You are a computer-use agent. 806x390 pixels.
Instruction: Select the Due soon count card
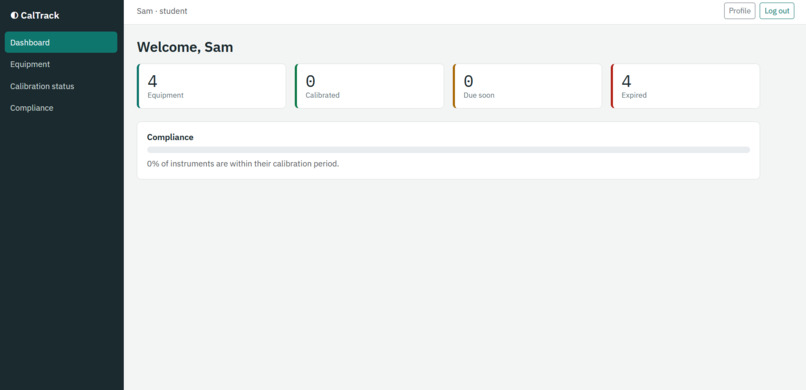click(527, 86)
